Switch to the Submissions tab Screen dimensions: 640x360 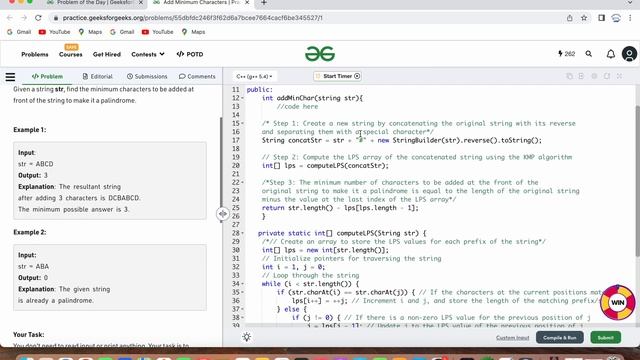coord(147,76)
